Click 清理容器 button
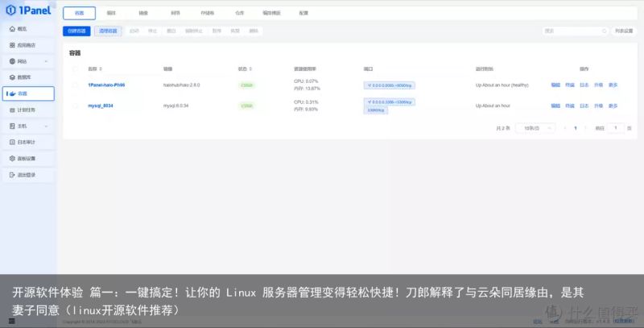644x328 pixels. point(108,31)
